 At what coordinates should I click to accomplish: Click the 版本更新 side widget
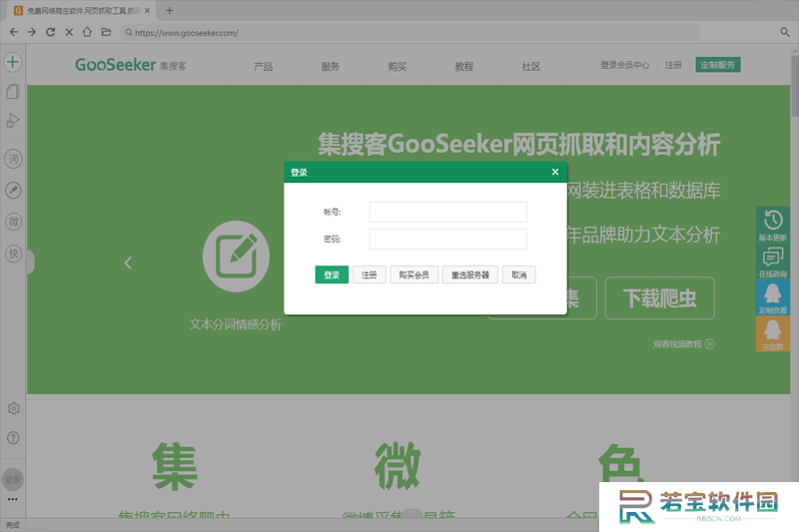(772, 225)
